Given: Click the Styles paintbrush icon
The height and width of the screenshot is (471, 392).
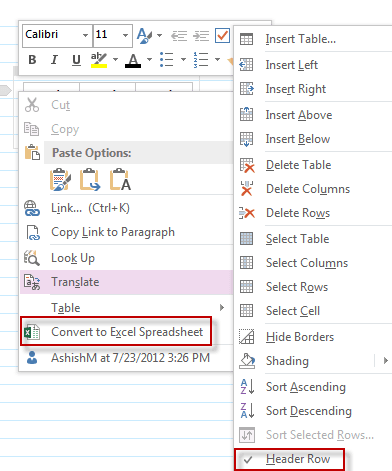Looking at the screenshot, I should click(145, 35).
